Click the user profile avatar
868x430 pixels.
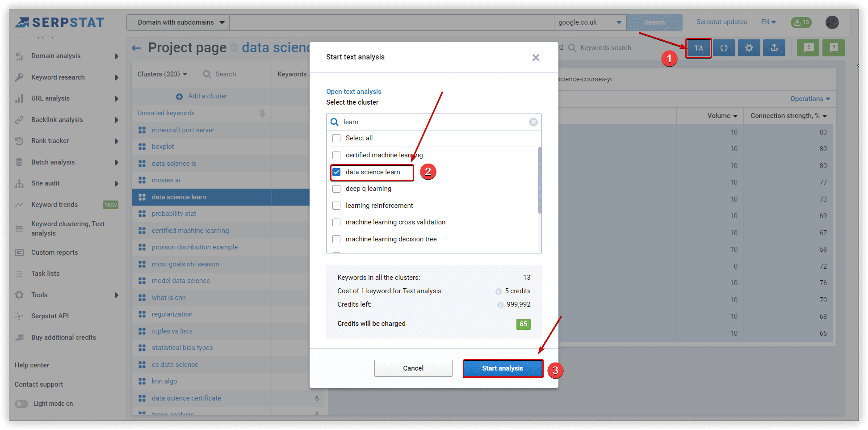click(832, 22)
